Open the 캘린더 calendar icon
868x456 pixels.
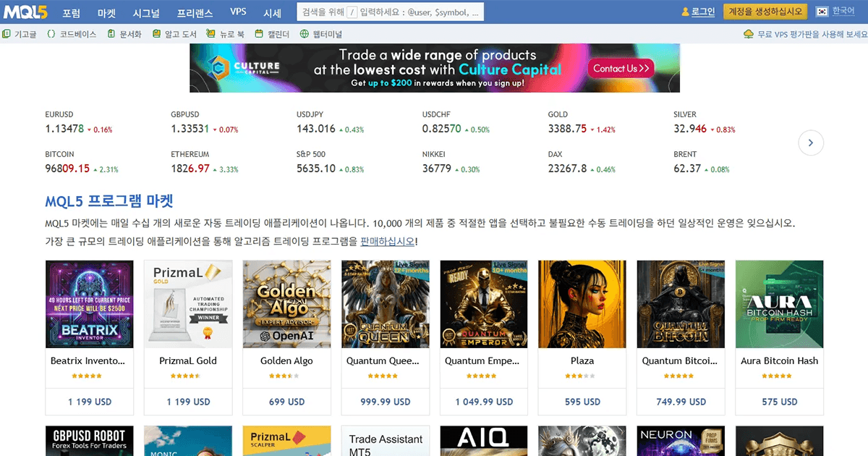pos(259,34)
